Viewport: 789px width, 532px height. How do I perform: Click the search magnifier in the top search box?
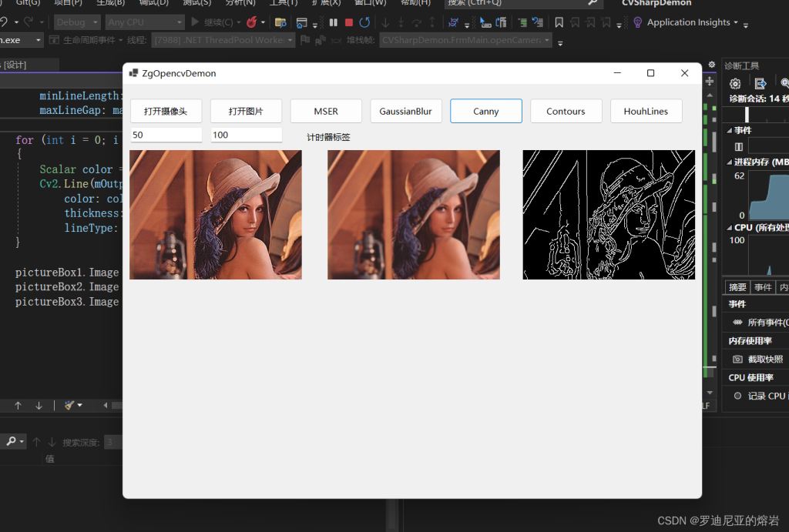[593, 3]
